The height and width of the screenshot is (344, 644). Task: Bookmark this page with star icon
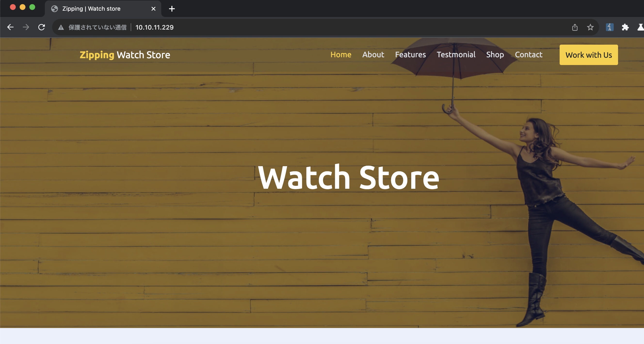click(x=590, y=27)
